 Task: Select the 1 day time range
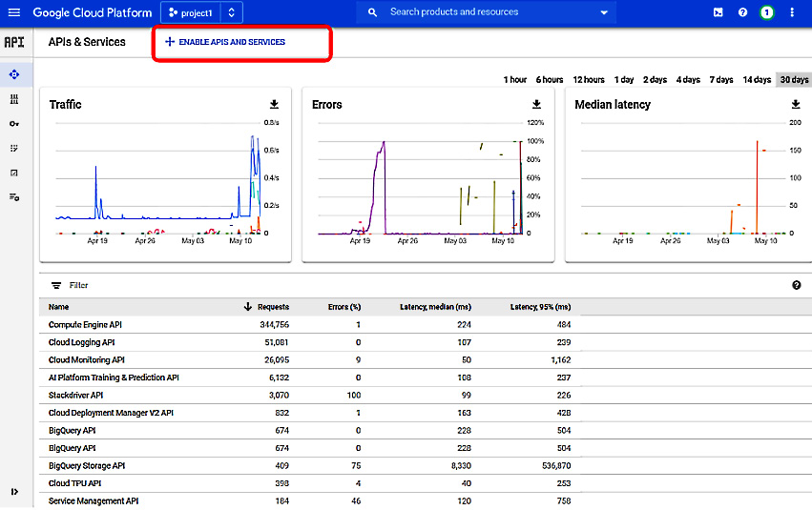click(624, 80)
